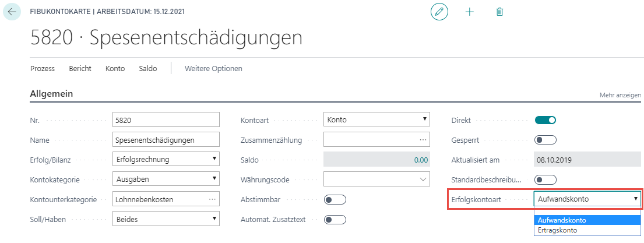
Task: Open the Bericht menu
Action: [80, 69]
